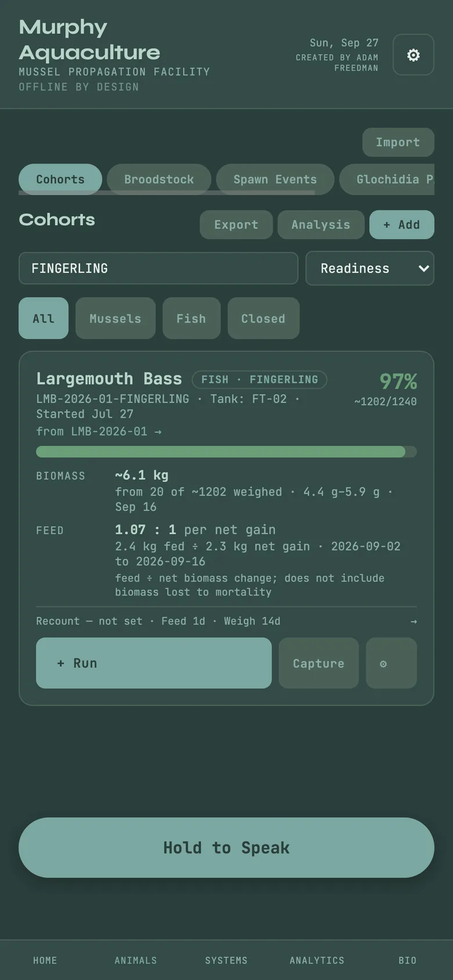Open cohort Analysis
The image size is (453, 980).
tap(321, 225)
